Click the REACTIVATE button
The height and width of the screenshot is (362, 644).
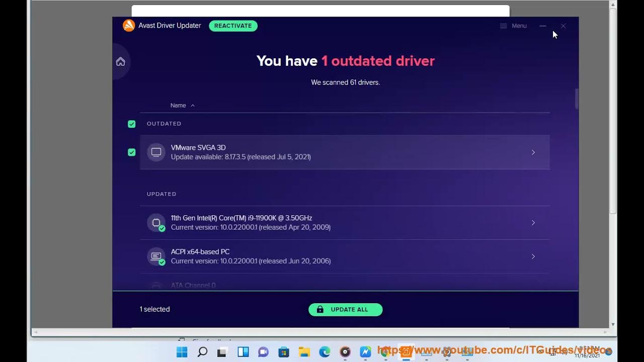point(233,26)
